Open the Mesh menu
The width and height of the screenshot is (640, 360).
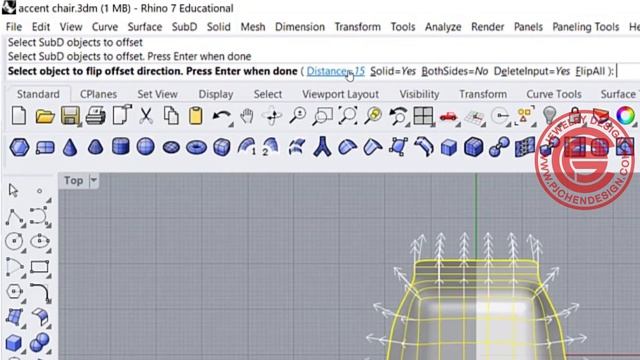click(253, 27)
